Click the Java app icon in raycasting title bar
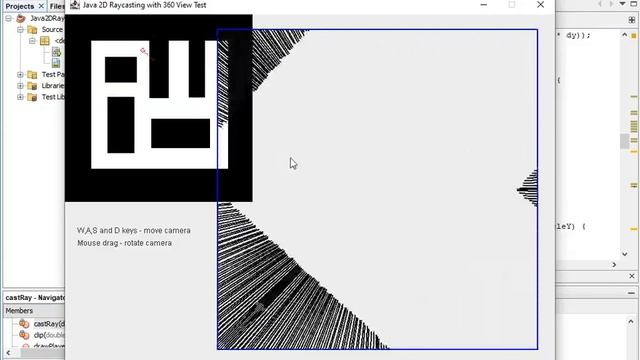The image size is (640, 360). pos(74,5)
